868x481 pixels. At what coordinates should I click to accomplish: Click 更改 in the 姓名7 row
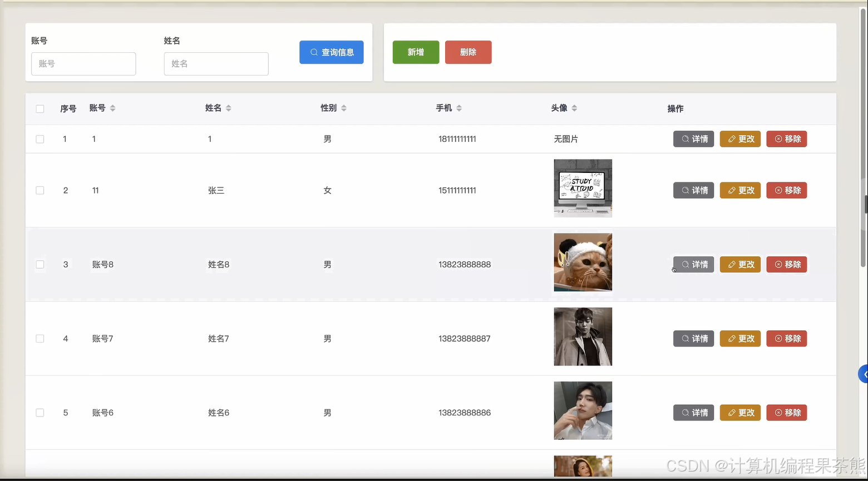point(741,339)
